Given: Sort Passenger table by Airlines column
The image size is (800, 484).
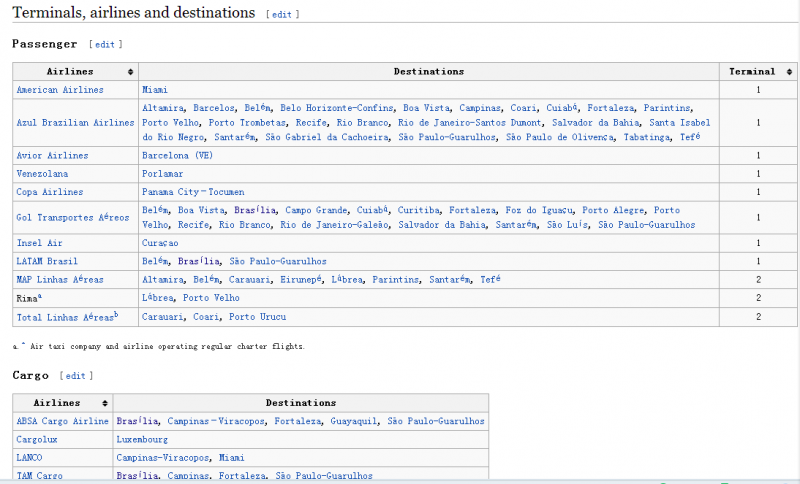Looking at the screenshot, I should [130, 72].
